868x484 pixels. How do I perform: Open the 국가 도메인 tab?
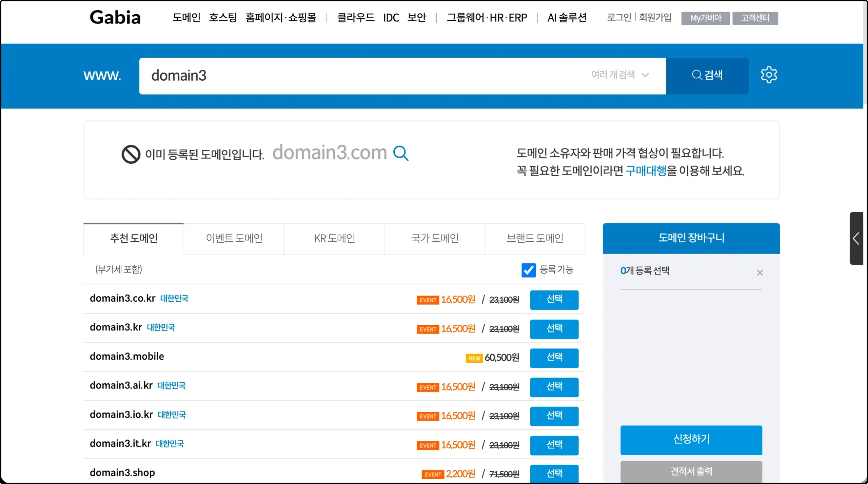pyautogui.click(x=434, y=238)
